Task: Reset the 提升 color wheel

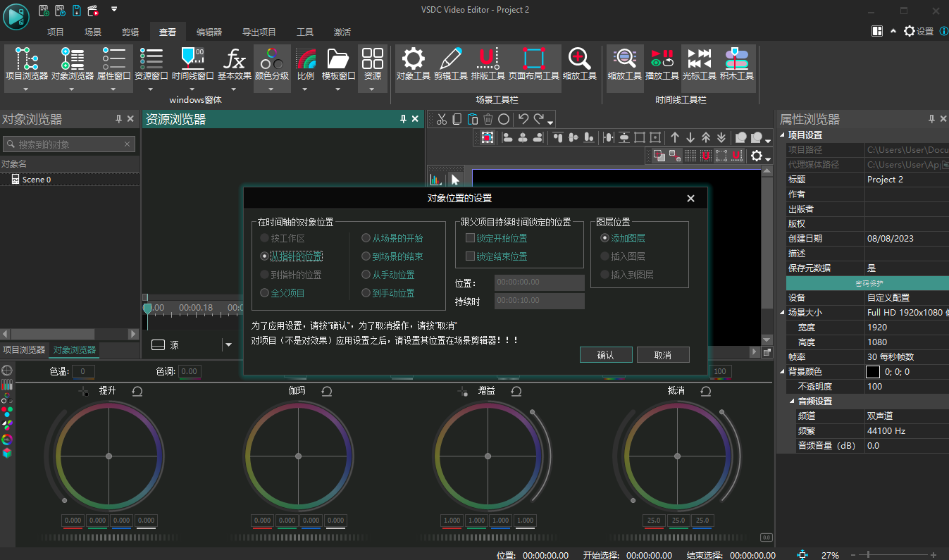Action: [x=137, y=391]
